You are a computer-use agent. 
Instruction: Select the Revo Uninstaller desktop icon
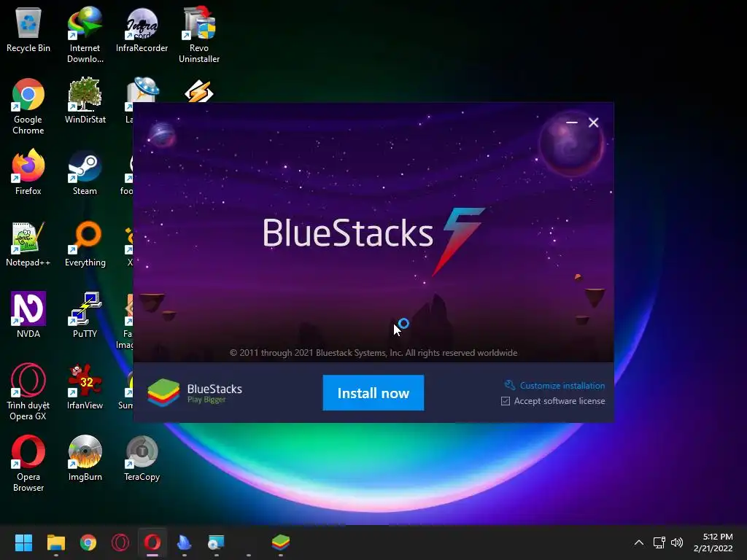[x=199, y=35]
